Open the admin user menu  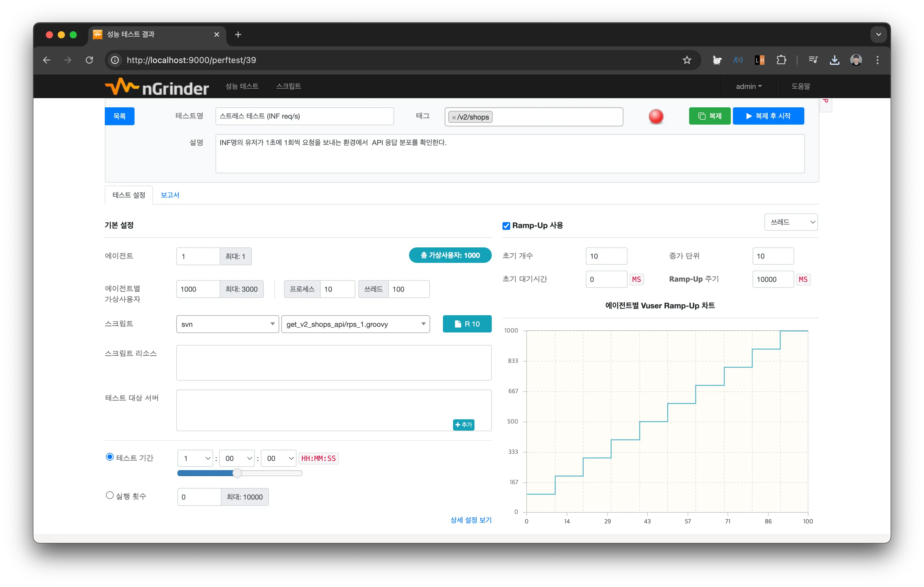pos(748,87)
